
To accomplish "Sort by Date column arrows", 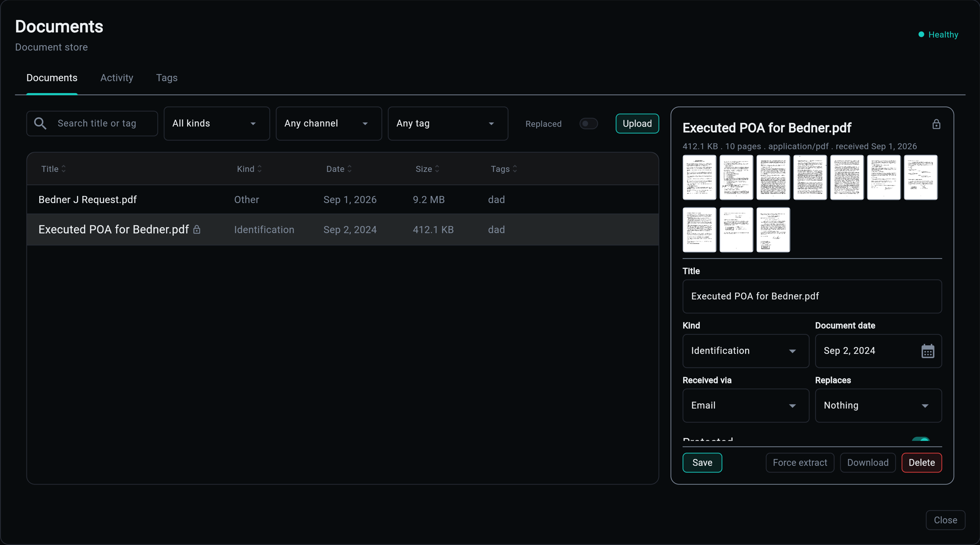I will [x=349, y=169].
